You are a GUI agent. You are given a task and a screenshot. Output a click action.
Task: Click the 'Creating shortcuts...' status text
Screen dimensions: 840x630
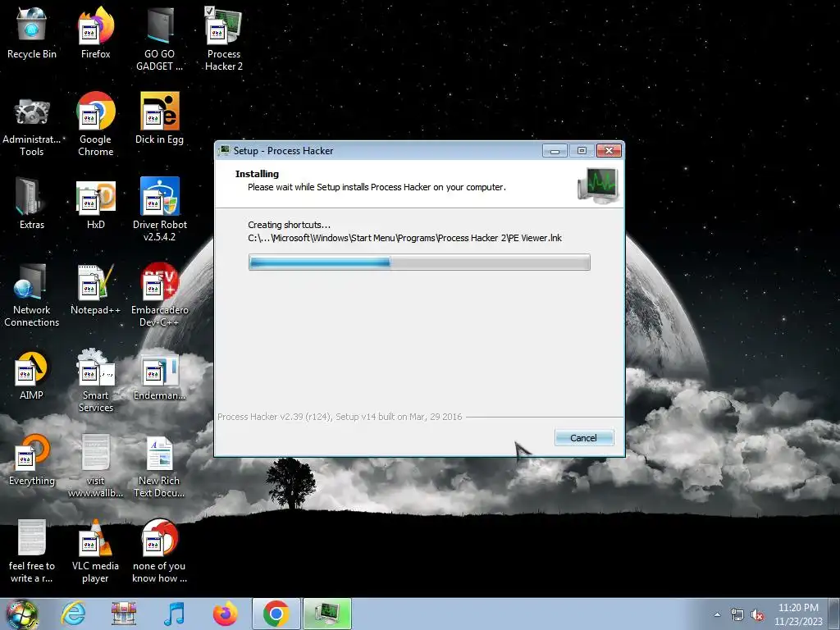[x=290, y=225]
